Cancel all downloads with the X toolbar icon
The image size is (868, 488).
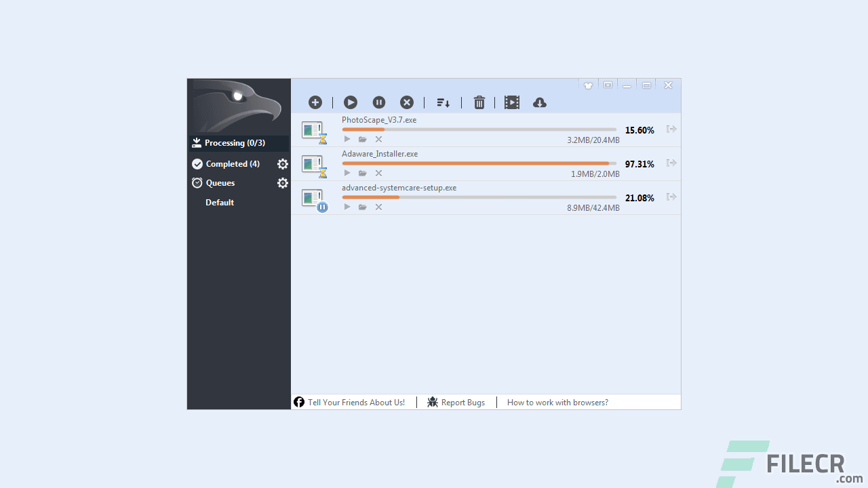click(406, 102)
